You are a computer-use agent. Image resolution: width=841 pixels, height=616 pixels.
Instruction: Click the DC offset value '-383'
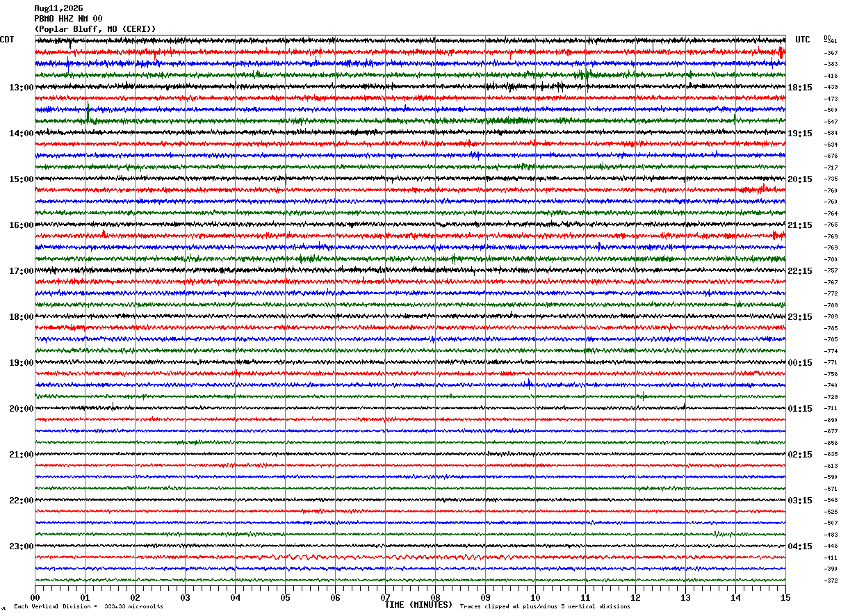(831, 64)
